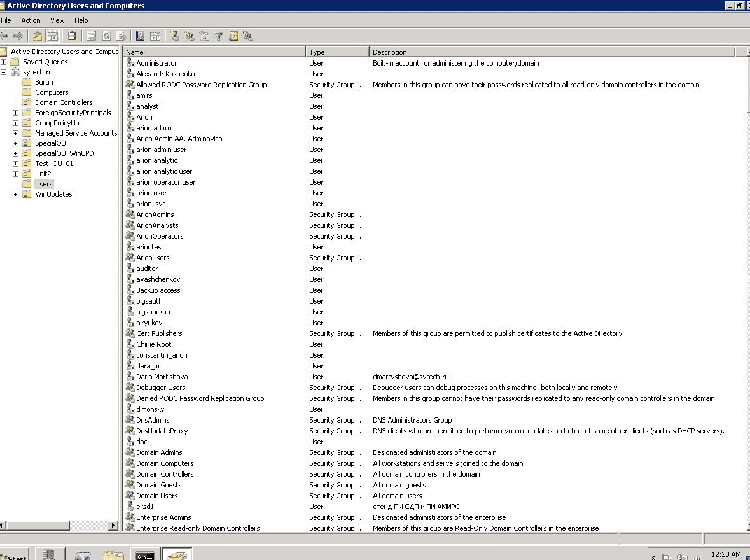The image size is (750, 560).
Task: Expand the ForeignSecurityPrincipals node
Action: tap(15, 113)
